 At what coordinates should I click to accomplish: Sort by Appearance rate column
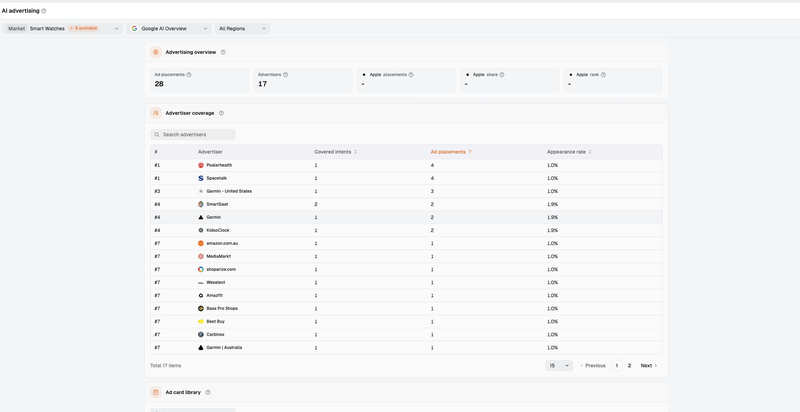click(569, 152)
